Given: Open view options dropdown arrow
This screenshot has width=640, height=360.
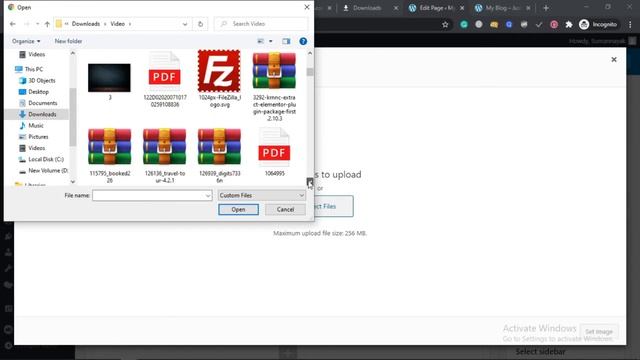Looking at the screenshot, I should [270, 41].
